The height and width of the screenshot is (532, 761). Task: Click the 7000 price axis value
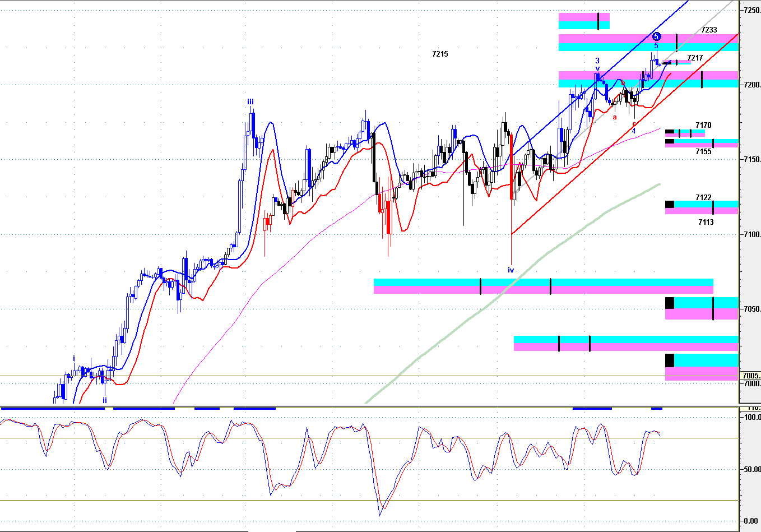(x=751, y=383)
